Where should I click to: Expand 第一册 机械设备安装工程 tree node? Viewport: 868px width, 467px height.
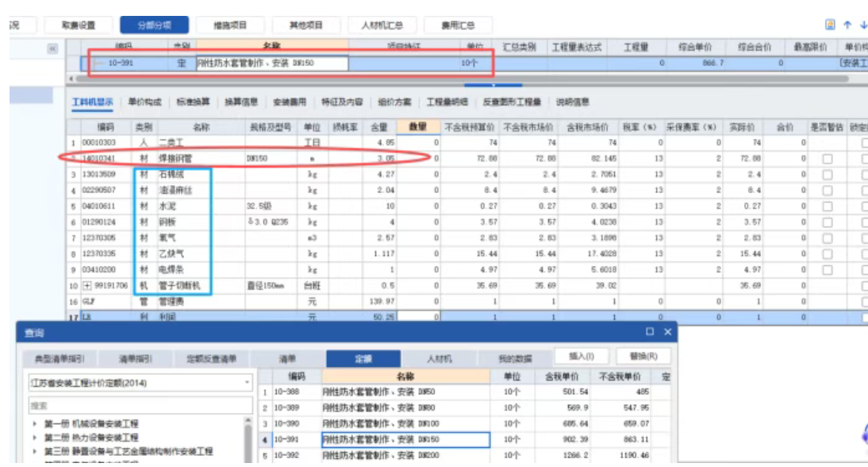click(36, 424)
